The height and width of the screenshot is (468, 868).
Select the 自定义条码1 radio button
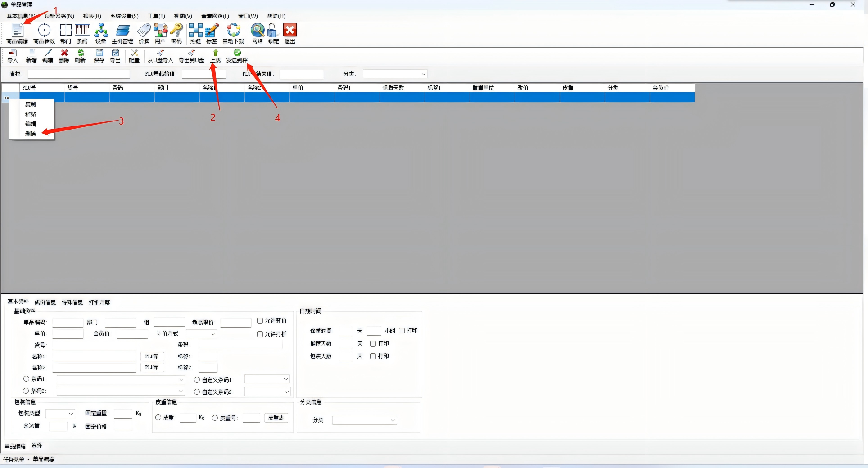tap(197, 380)
